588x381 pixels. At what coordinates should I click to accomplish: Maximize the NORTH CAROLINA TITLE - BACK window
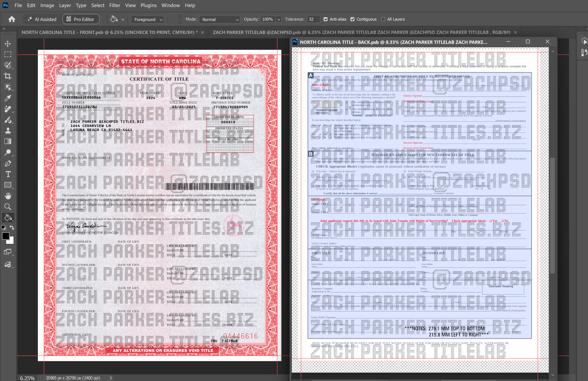[528, 42]
